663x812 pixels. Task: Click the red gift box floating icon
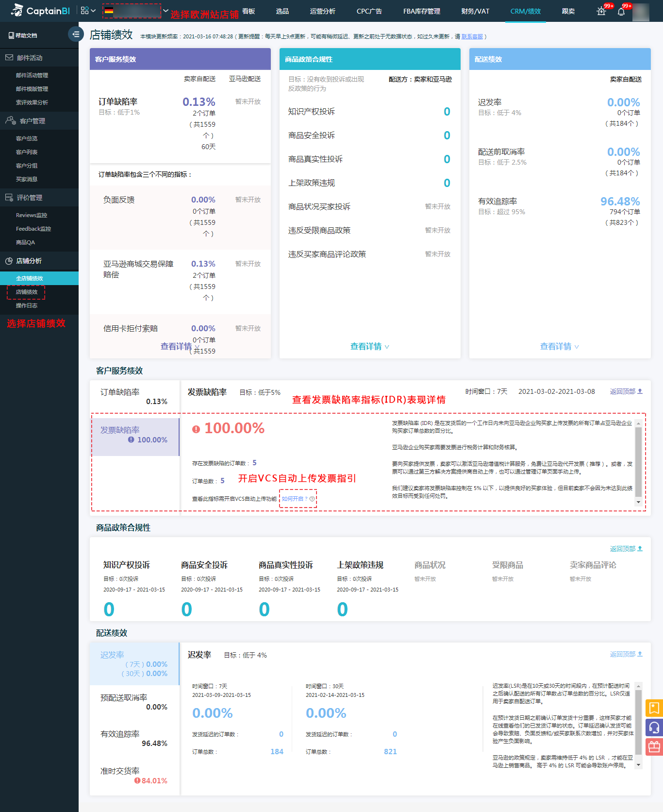click(654, 747)
